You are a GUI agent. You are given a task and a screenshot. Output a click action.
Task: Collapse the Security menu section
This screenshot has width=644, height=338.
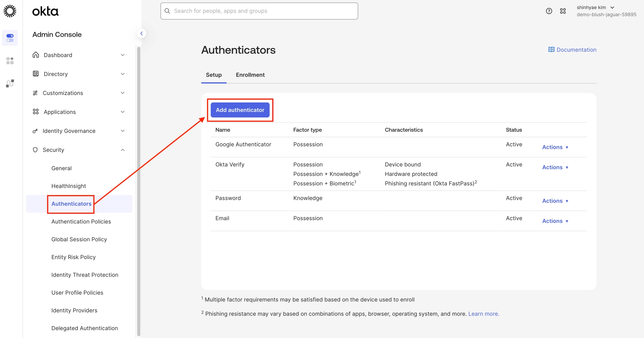[123, 150]
